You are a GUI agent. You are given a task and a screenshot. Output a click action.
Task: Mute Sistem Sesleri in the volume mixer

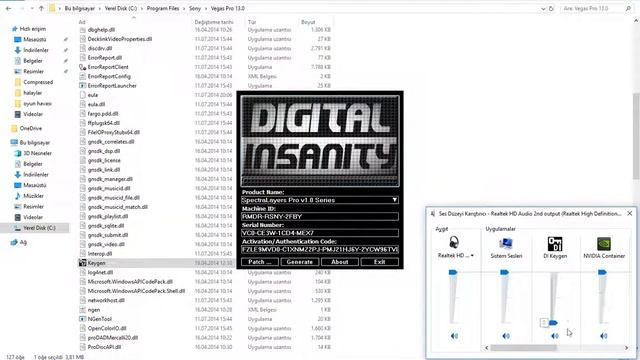tap(506, 336)
